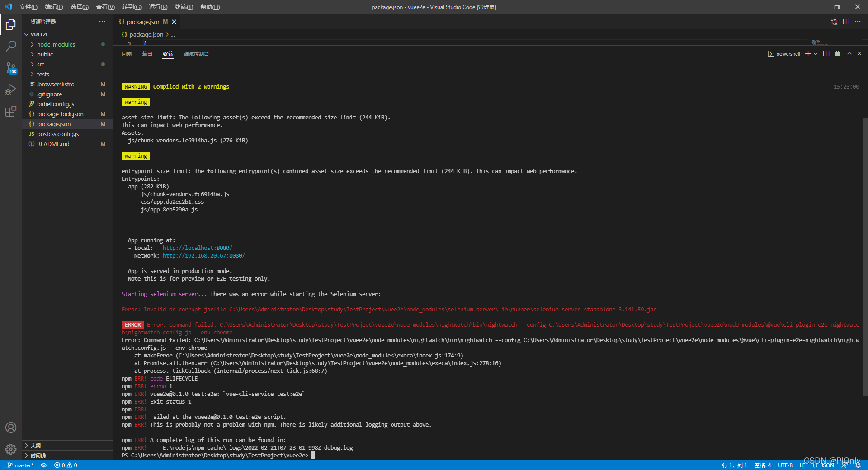The height and width of the screenshot is (470, 868).
Task: Open the errors and warnings count in the status bar
Action: tap(66, 465)
